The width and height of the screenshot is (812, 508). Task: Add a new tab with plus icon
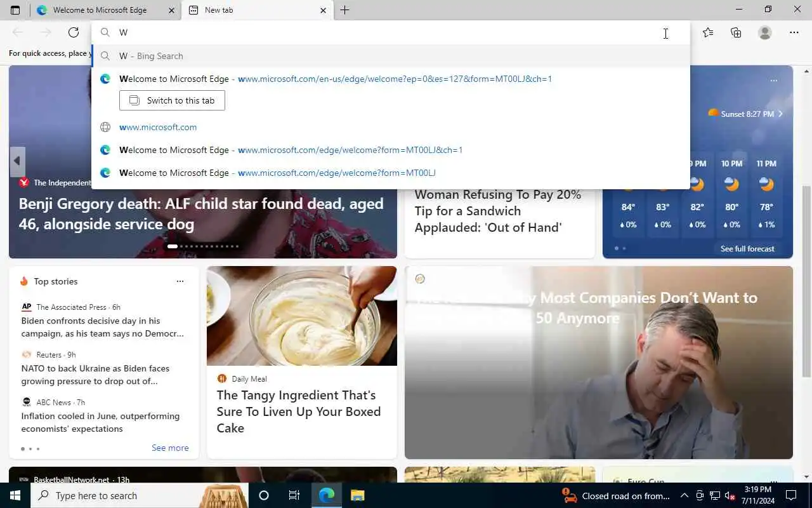click(344, 10)
